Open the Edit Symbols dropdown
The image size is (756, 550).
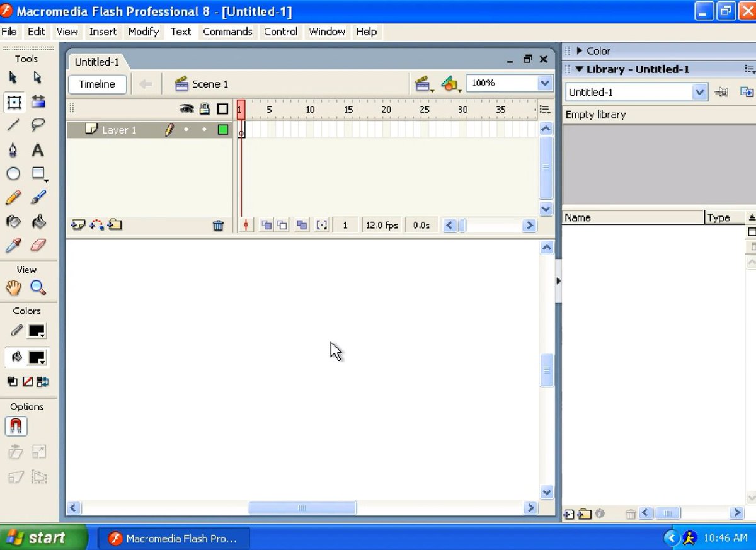tap(450, 83)
